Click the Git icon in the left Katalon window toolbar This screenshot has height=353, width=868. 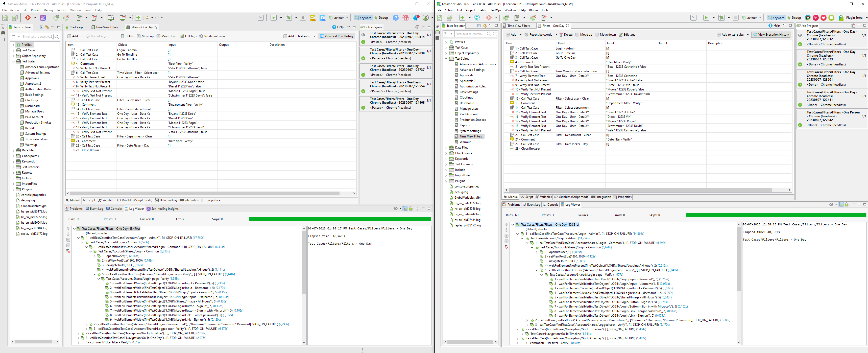coord(28,18)
